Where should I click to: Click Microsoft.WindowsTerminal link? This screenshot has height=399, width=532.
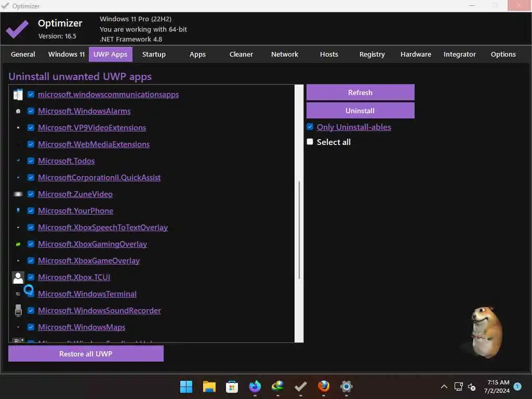point(87,294)
